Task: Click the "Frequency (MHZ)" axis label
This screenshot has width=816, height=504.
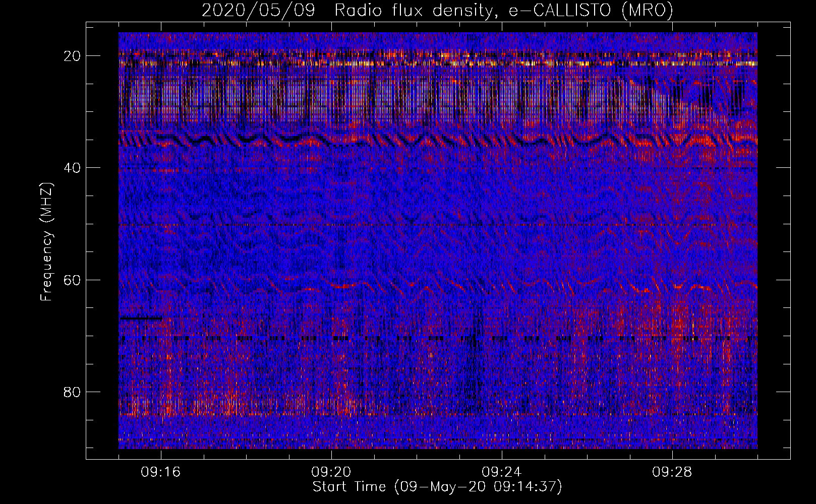Action: pos(46,242)
